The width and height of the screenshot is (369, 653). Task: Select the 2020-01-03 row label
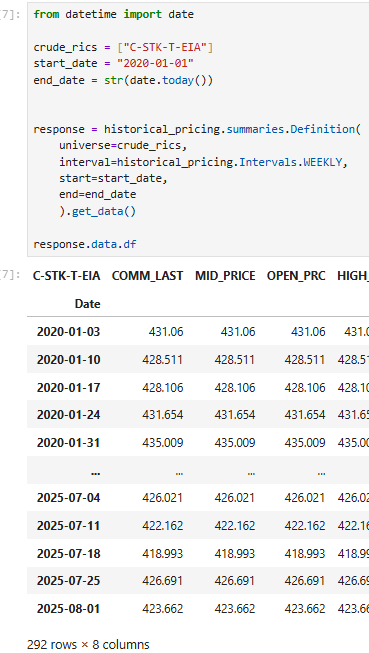coord(68,332)
